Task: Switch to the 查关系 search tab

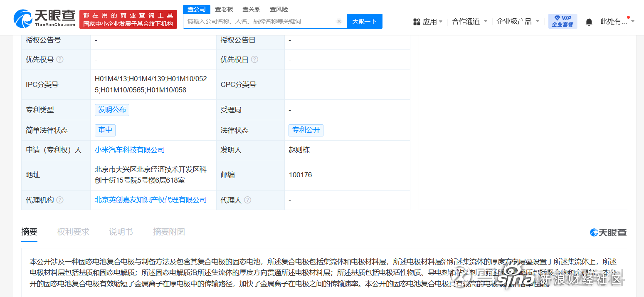Action: coord(252,9)
